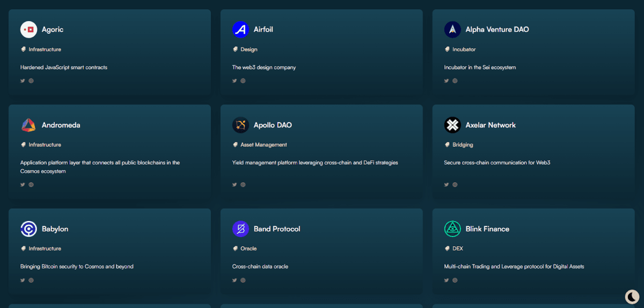Viewport: 644px width, 308px height.
Task: Open the website globe icon for Agoric
Action: [x=31, y=81]
